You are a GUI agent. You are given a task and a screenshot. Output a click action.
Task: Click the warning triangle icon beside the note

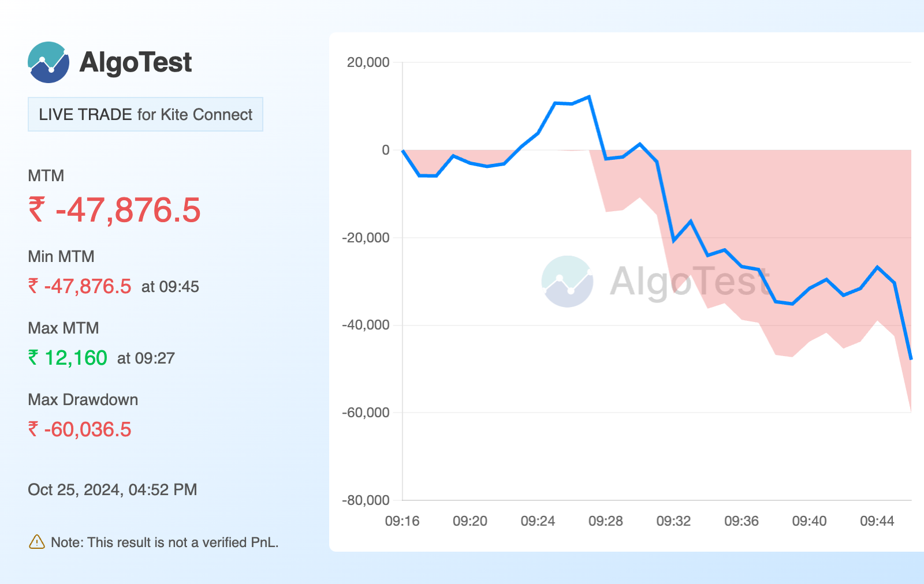(x=36, y=542)
